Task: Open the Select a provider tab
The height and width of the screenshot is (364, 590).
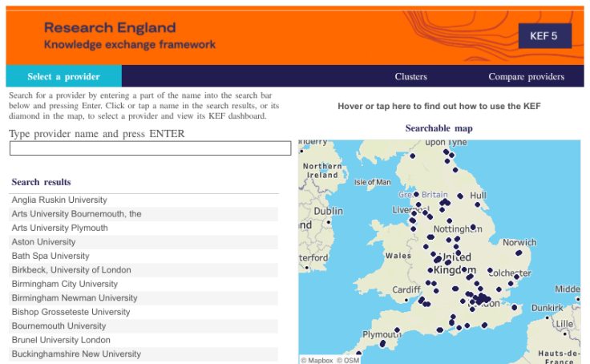Action: pyautogui.click(x=63, y=77)
